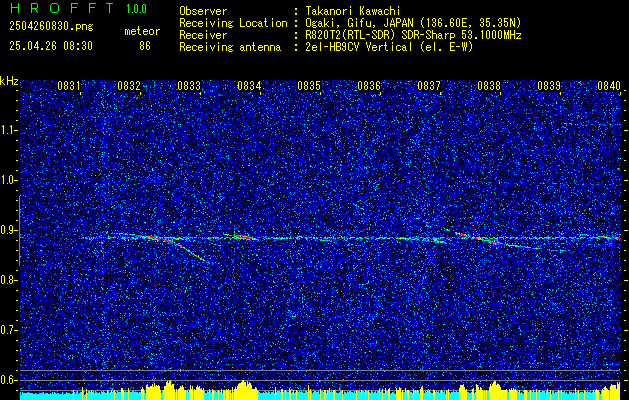This screenshot has height=400, width=629.
Task: Click the 0833 time marker
Action: click(x=189, y=85)
